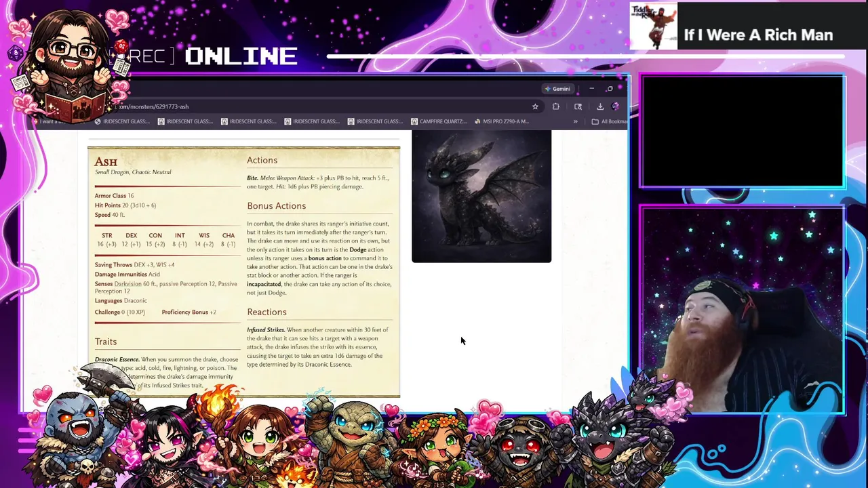Click the address bar URL monsters/6291773-ash
The width and height of the screenshot is (868, 488).
point(154,106)
